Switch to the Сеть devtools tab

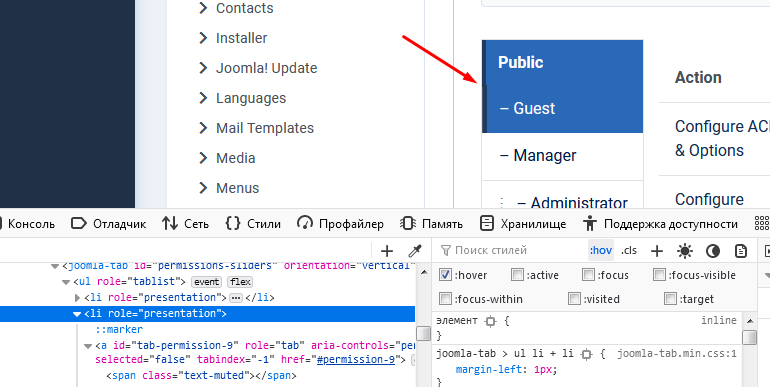186,224
